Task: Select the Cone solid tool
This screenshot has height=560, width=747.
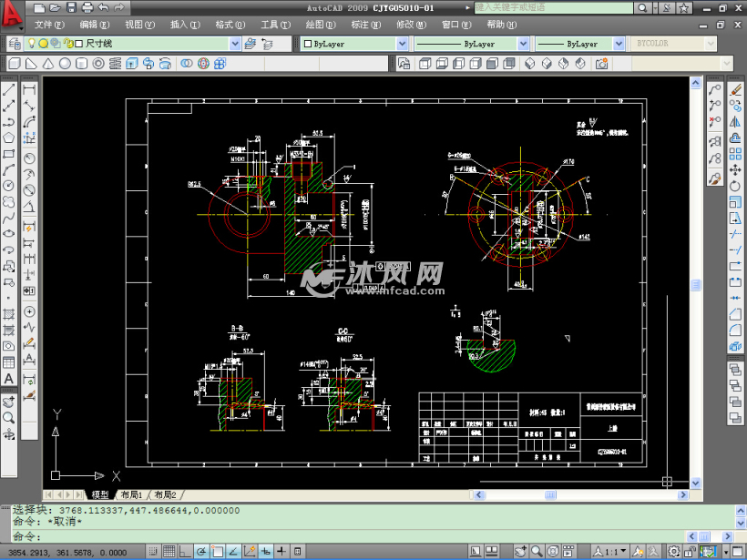Action: pyautogui.click(x=48, y=64)
